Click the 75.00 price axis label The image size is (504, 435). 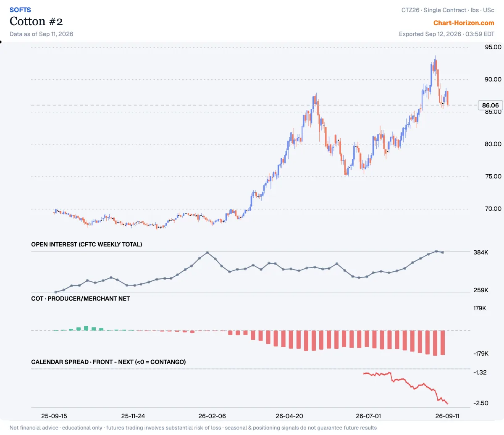493,176
